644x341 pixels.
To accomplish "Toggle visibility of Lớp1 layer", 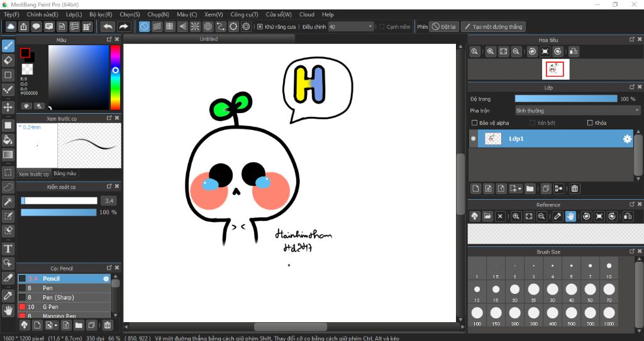I will pos(473,139).
